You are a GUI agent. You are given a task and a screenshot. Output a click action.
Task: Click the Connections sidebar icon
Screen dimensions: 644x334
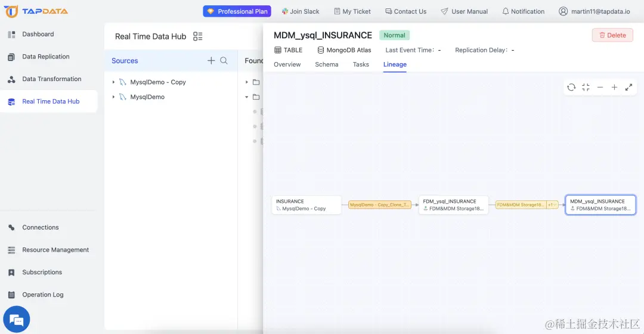pyautogui.click(x=11, y=228)
